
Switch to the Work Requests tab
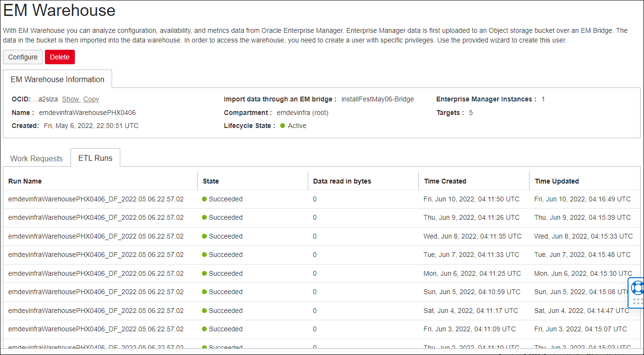(x=36, y=158)
